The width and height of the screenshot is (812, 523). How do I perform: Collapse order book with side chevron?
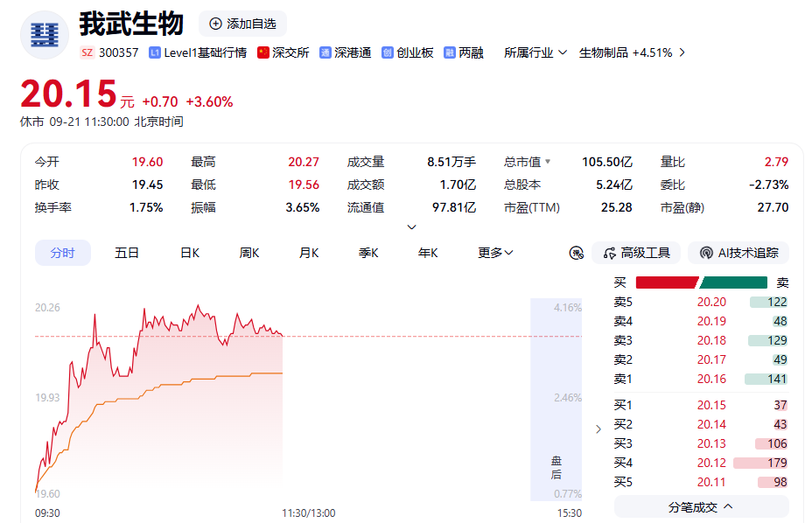point(598,429)
